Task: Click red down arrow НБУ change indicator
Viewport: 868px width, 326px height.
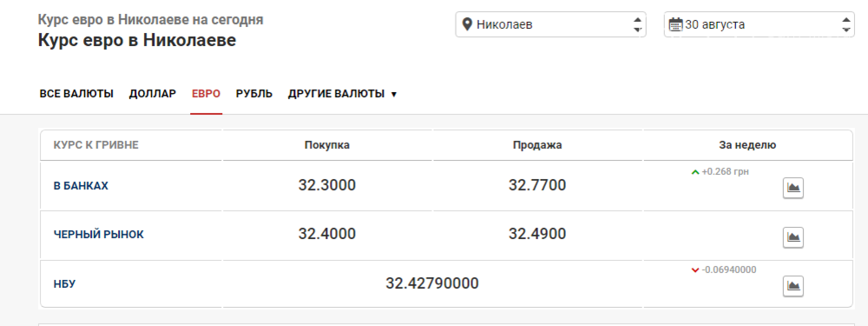Action: (x=695, y=270)
